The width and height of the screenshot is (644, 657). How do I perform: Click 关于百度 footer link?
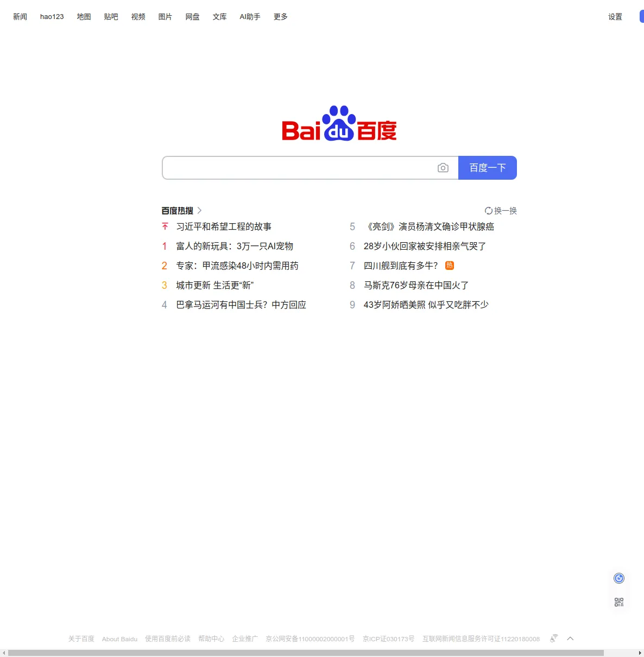(81, 639)
